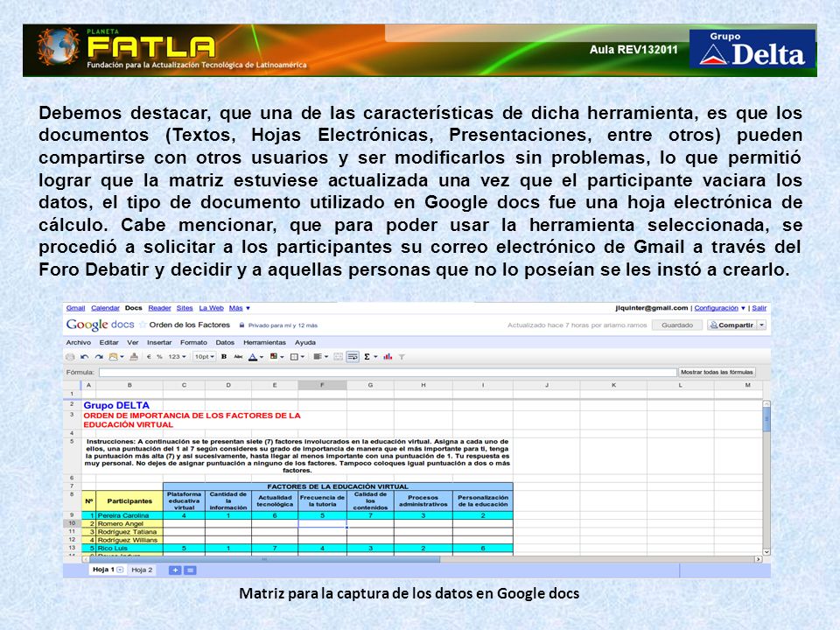Click the horizontal scrollbar thumb
The image size is (840, 630).
263,559
